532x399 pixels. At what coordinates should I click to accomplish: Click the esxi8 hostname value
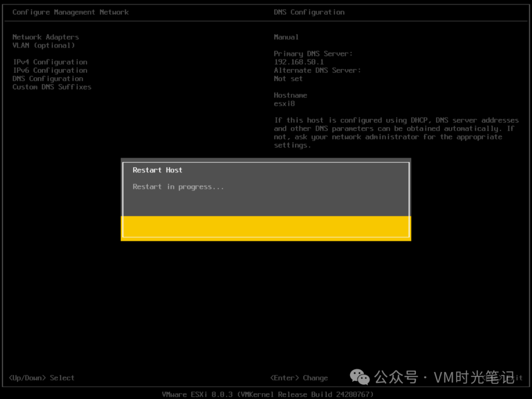pyautogui.click(x=284, y=104)
